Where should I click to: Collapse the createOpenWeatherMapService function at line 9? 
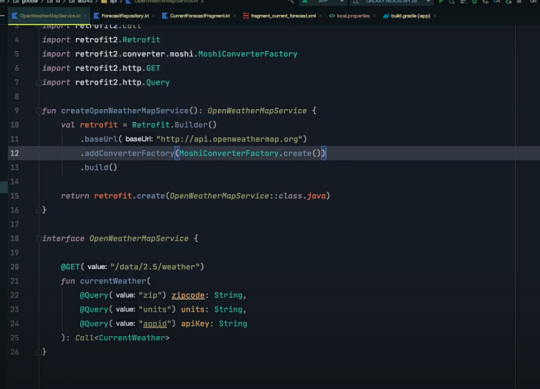39,111
